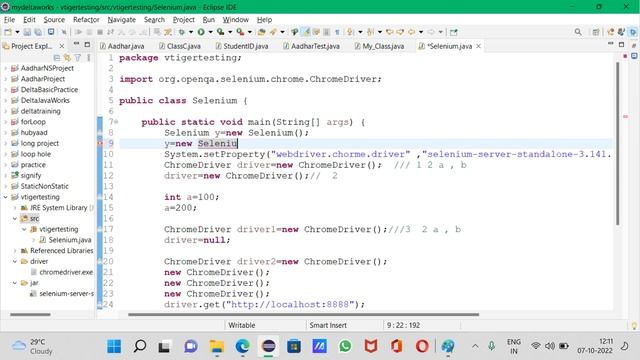Select Selenium.java in Project Explorer
The image size is (640, 360).
point(70,240)
